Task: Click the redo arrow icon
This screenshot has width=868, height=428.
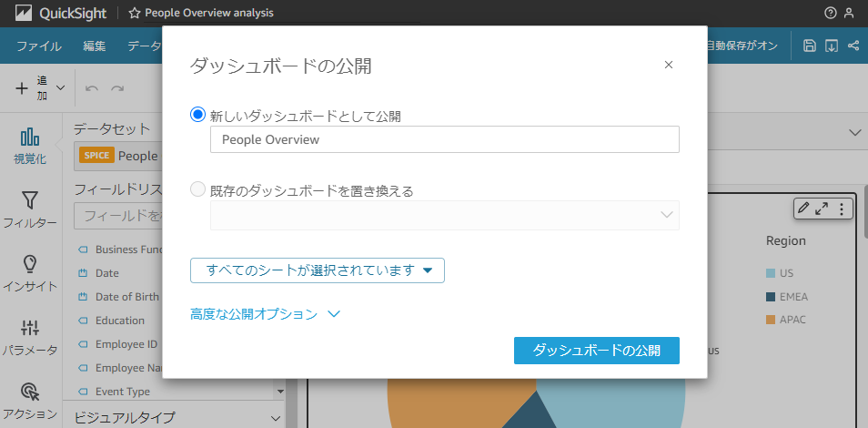Action: 117,88
